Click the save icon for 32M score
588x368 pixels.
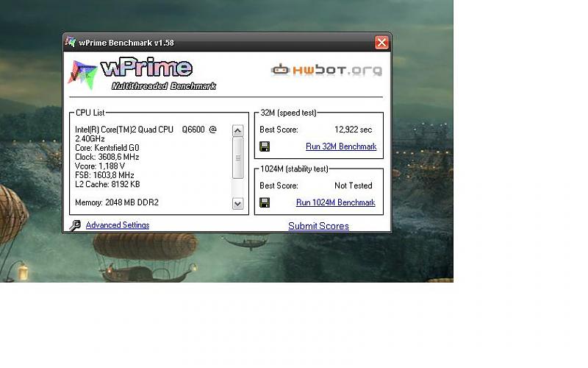[265, 146]
